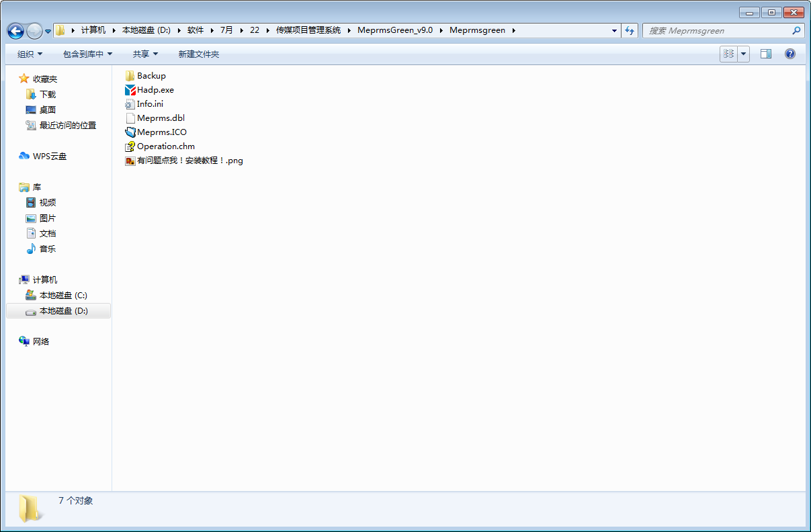The width and height of the screenshot is (811, 532).
Task: Select the Hadp.exe application icon
Action: (x=130, y=90)
